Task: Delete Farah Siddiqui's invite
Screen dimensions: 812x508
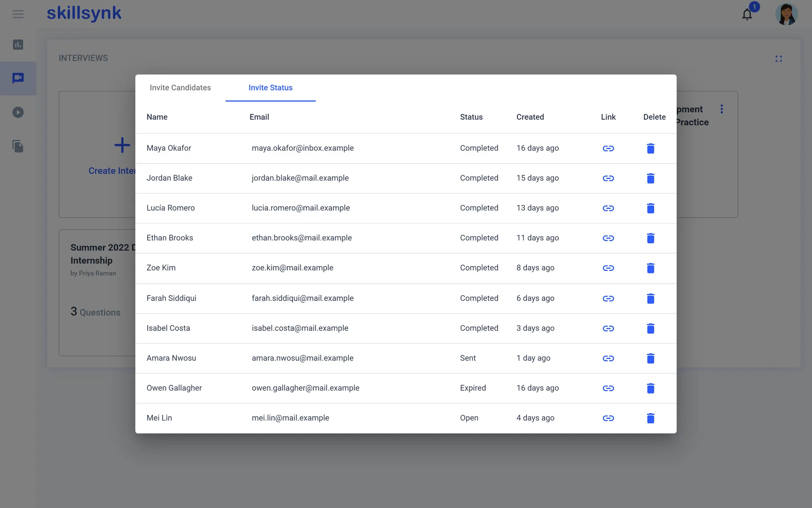Action: (x=650, y=298)
